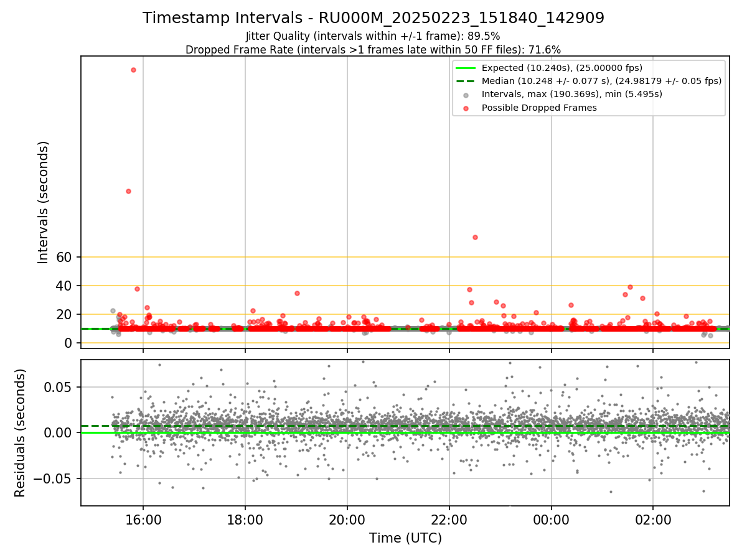The height and width of the screenshot is (560, 747).
Task: Click the 'Jitter Quality' subtitle line
Action: click(x=373, y=36)
